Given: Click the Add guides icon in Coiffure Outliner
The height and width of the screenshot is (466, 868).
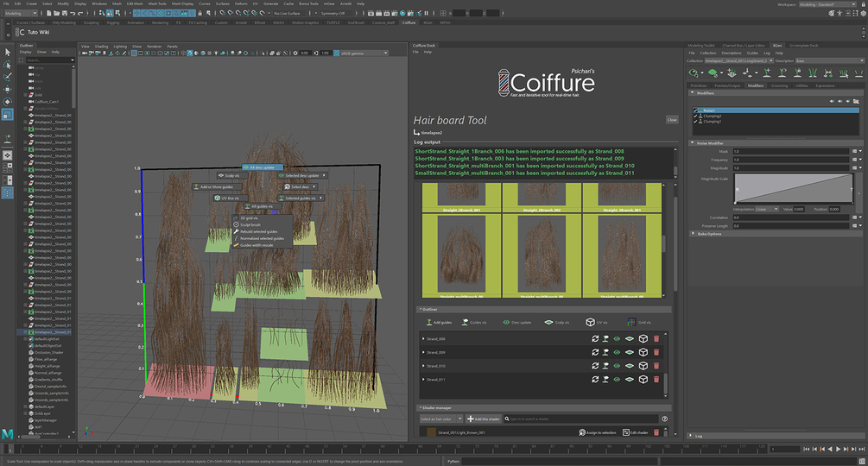Looking at the screenshot, I should point(428,322).
